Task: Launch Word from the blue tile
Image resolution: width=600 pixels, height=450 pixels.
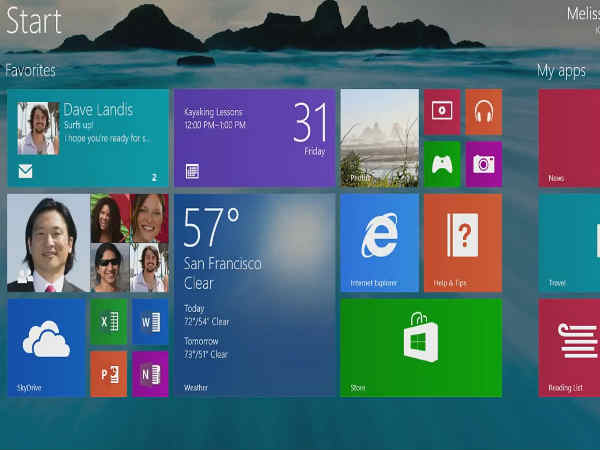Action: pyautogui.click(x=150, y=322)
